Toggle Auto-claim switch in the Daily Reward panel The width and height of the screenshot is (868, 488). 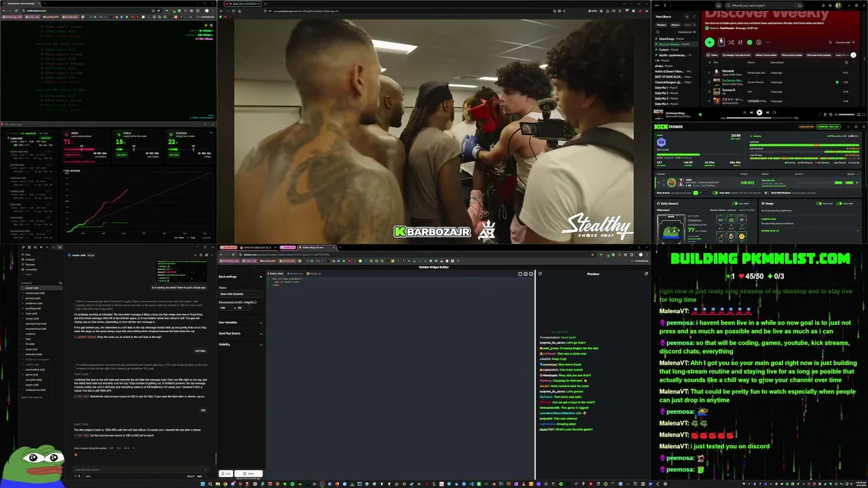click(734, 203)
